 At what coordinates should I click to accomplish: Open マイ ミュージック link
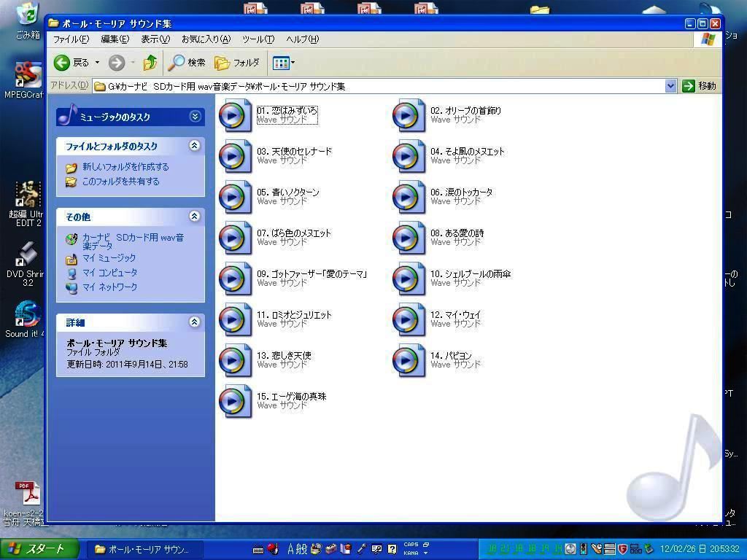[x=109, y=258]
